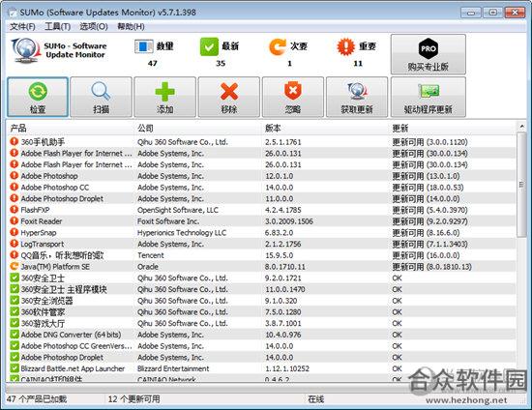
Task: Open the 帮助(H) menu
Action: 131,26
